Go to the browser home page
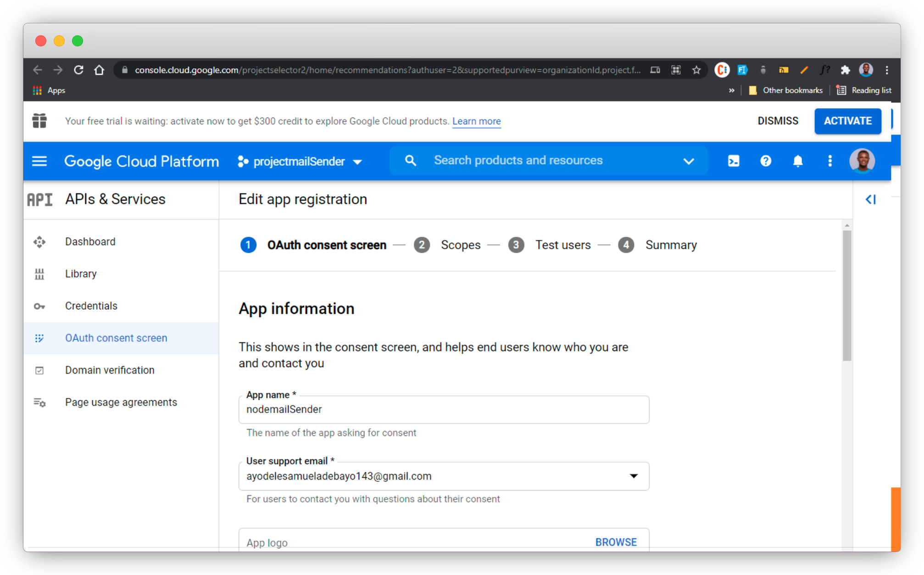 pyautogui.click(x=99, y=70)
